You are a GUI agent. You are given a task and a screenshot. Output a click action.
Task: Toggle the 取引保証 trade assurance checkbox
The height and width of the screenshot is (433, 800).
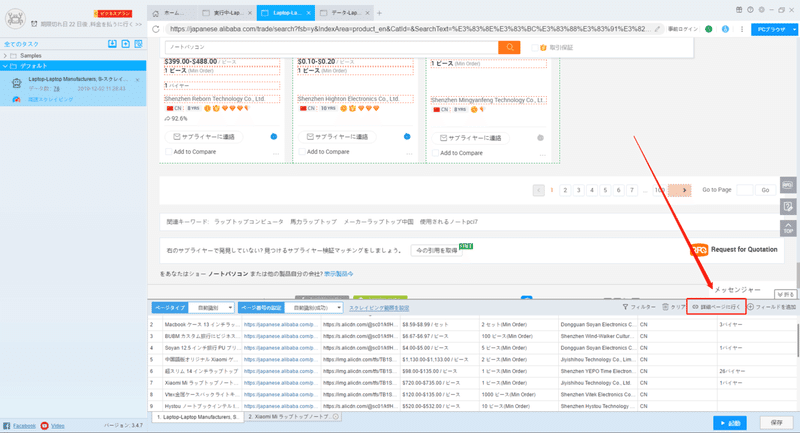point(535,47)
